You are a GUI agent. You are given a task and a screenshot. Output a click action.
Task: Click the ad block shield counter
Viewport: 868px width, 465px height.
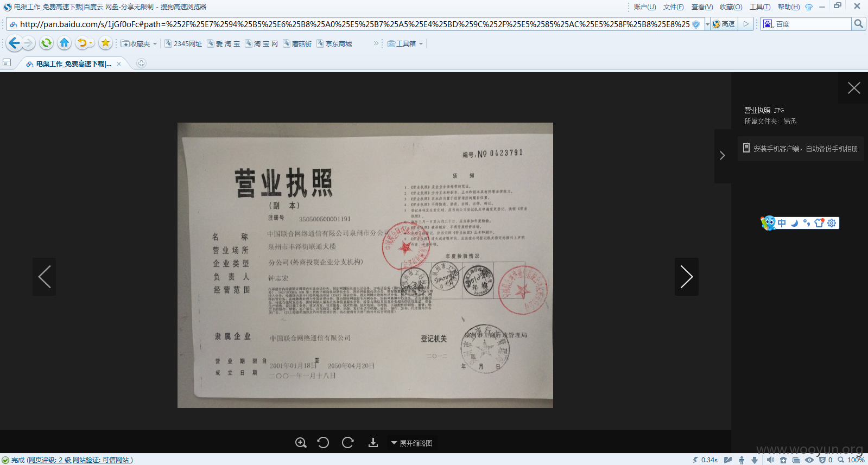(826, 460)
